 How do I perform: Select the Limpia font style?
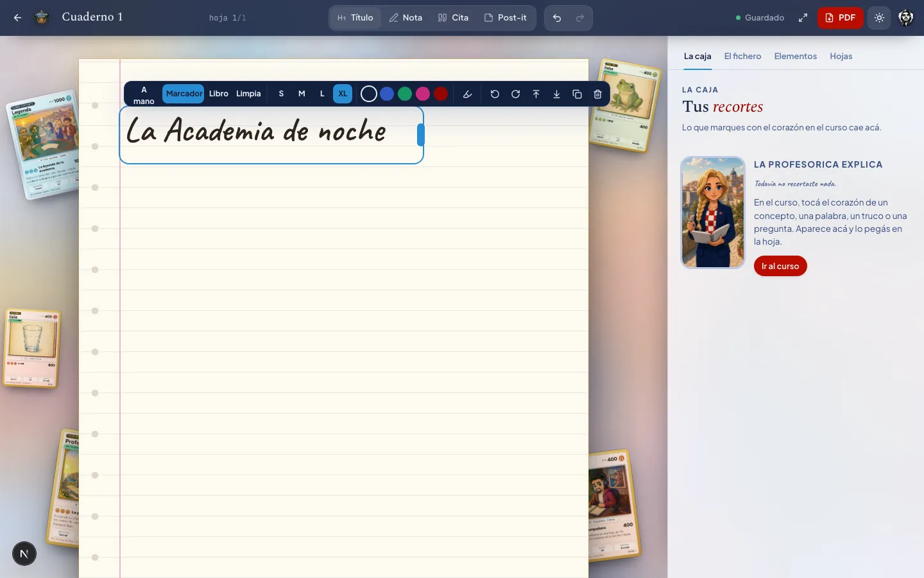click(x=248, y=94)
